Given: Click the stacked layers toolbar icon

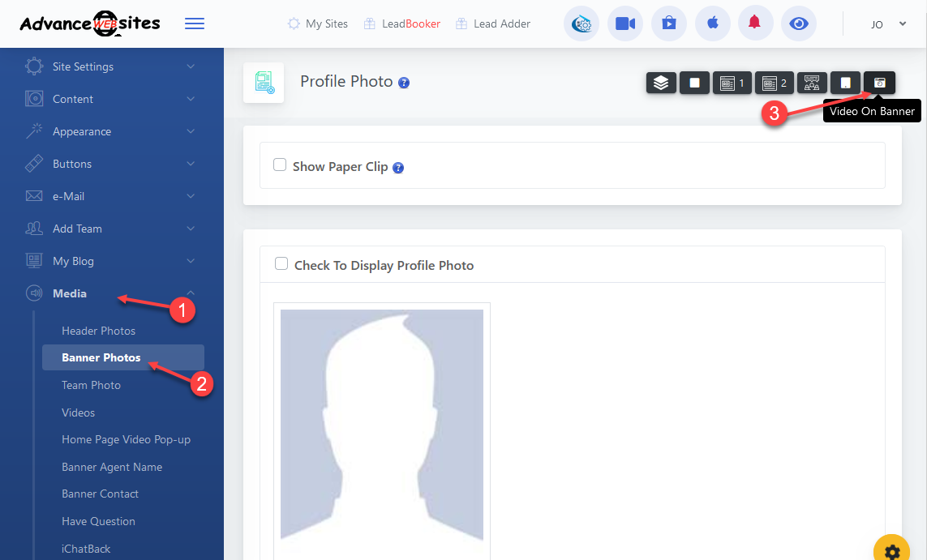Looking at the screenshot, I should [661, 83].
